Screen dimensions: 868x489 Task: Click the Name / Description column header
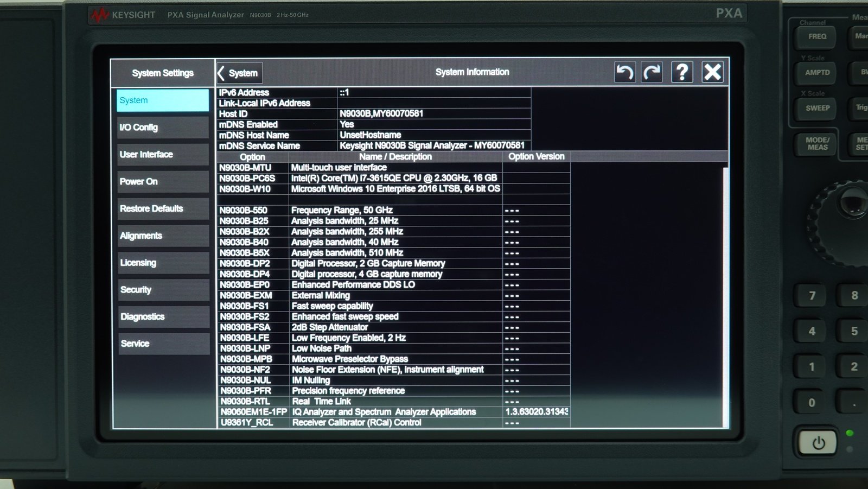click(395, 156)
